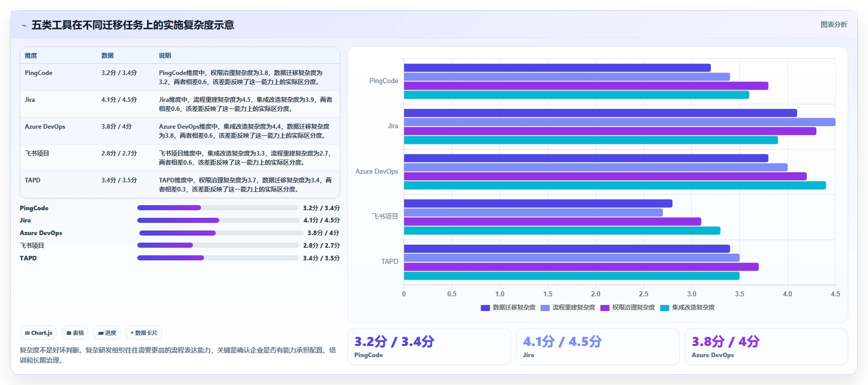868x385 pixels.
Task: Select the 维度 column header
Action: [x=31, y=56]
